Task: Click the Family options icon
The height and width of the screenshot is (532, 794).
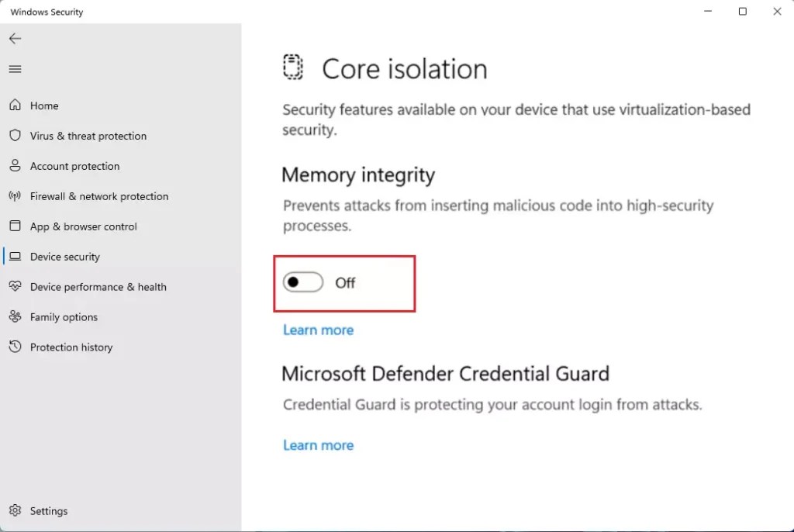Action: pyautogui.click(x=16, y=316)
